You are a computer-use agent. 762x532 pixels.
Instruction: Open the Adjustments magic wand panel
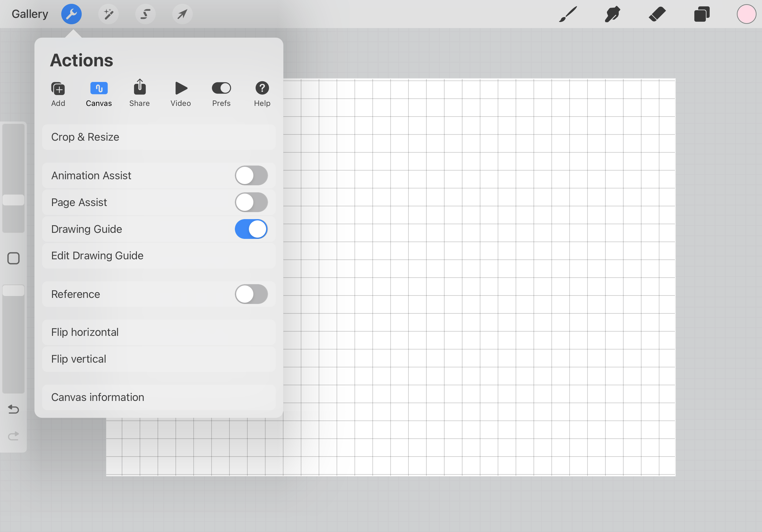point(108,14)
